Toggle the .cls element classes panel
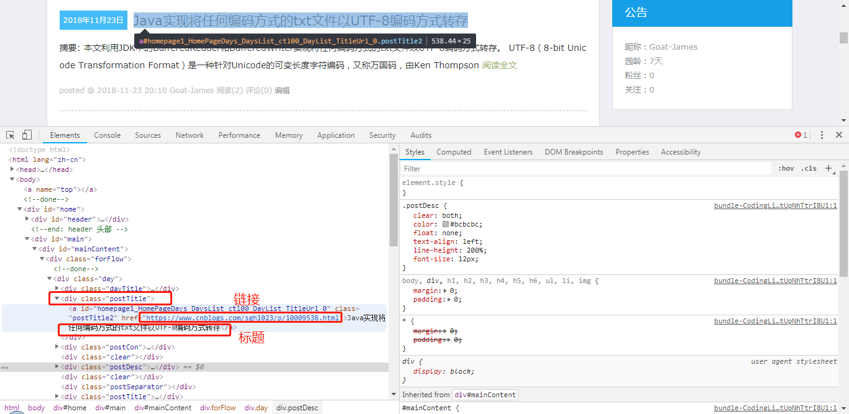Viewport: 849px width, 414px height. pos(809,169)
